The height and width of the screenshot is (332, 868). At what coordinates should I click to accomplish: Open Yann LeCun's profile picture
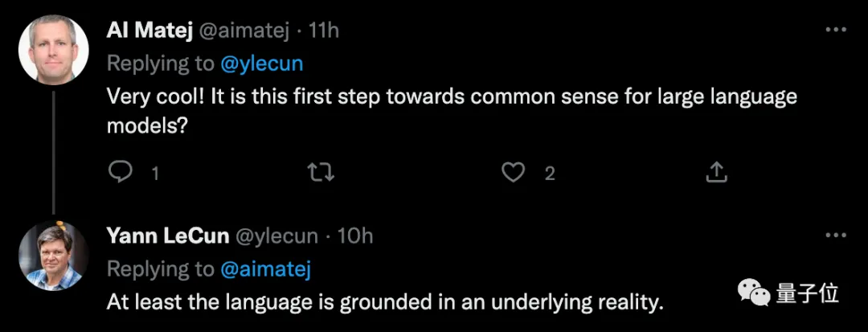tap(53, 255)
